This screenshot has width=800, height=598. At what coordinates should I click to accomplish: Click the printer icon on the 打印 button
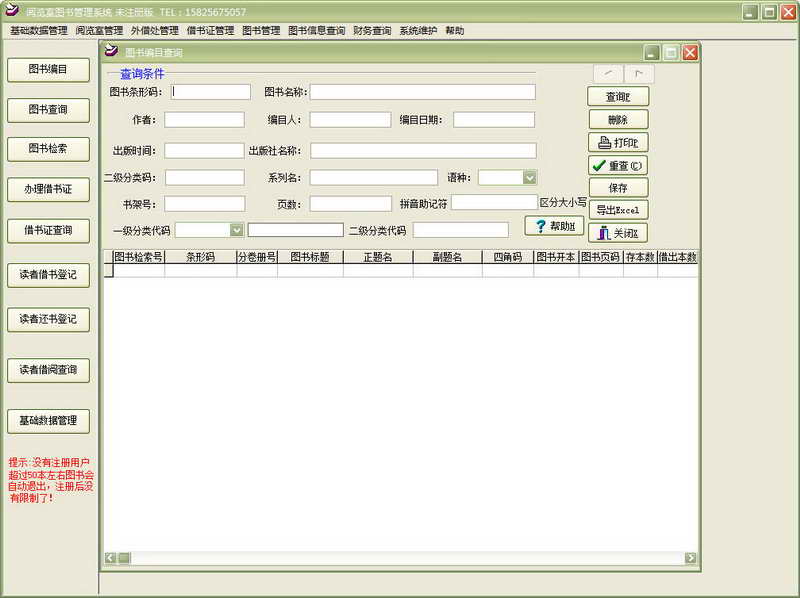click(604, 142)
